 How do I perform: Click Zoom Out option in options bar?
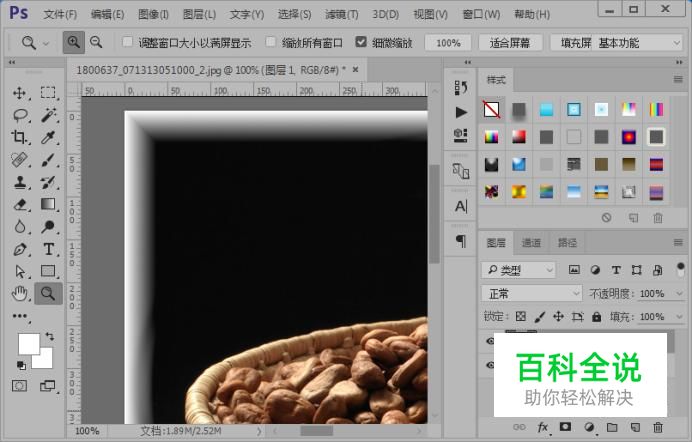(x=96, y=42)
